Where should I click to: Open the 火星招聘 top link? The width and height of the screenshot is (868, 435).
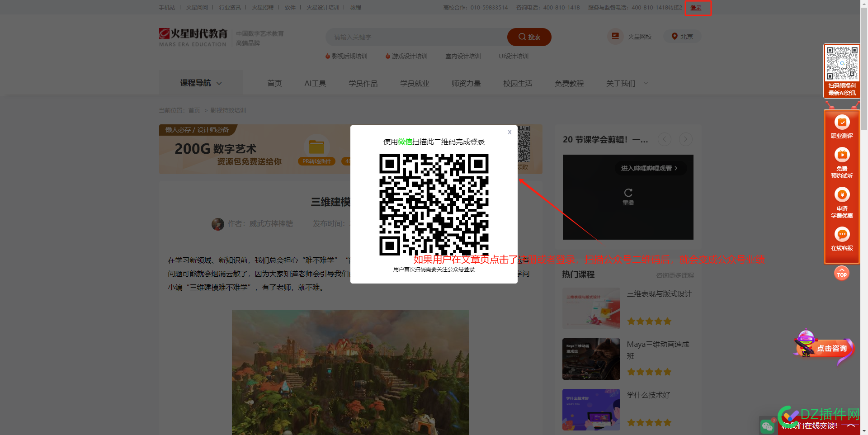click(x=263, y=8)
